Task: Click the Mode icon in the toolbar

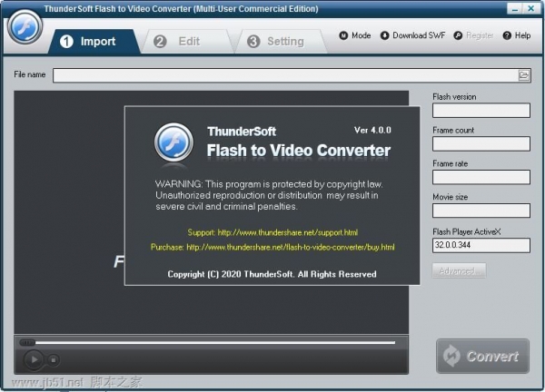Action: coord(343,35)
